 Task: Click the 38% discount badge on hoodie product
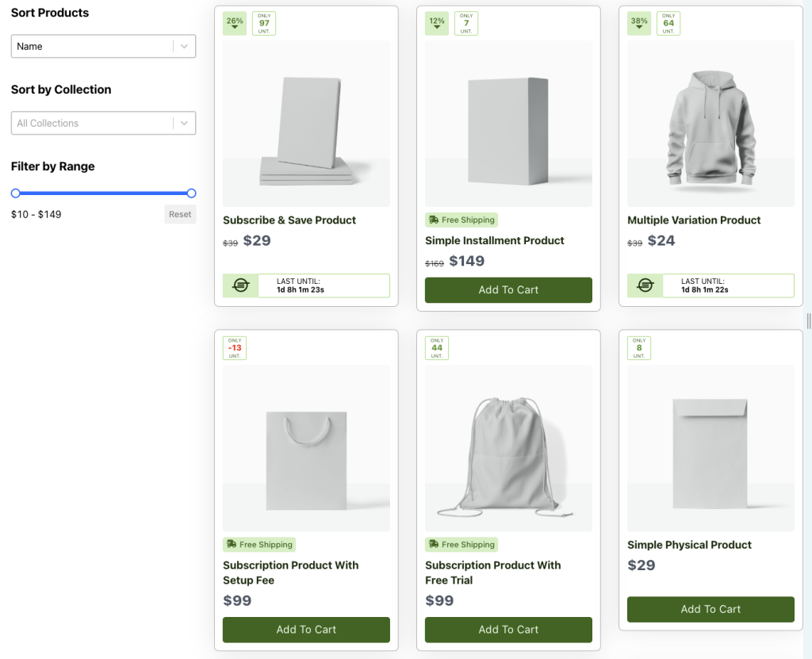[x=639, y=23]
